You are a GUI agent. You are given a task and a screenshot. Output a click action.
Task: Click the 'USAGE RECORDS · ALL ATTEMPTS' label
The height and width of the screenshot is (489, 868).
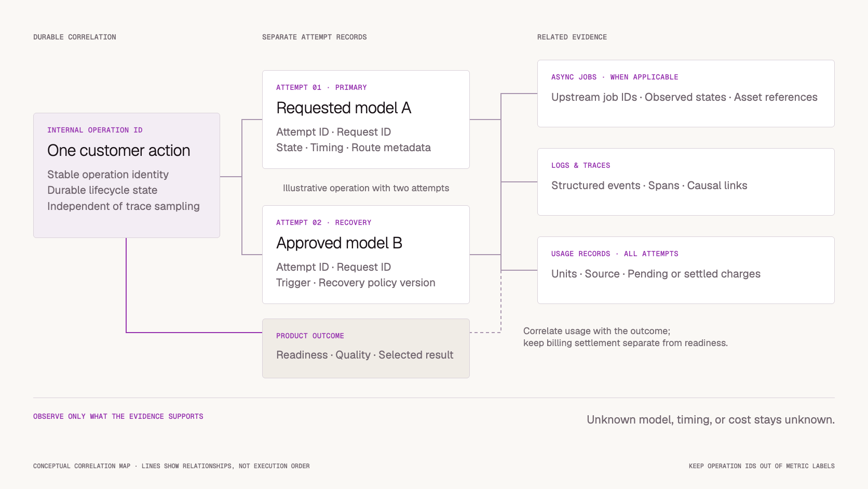pyautogui.click(x=615, y=254)
